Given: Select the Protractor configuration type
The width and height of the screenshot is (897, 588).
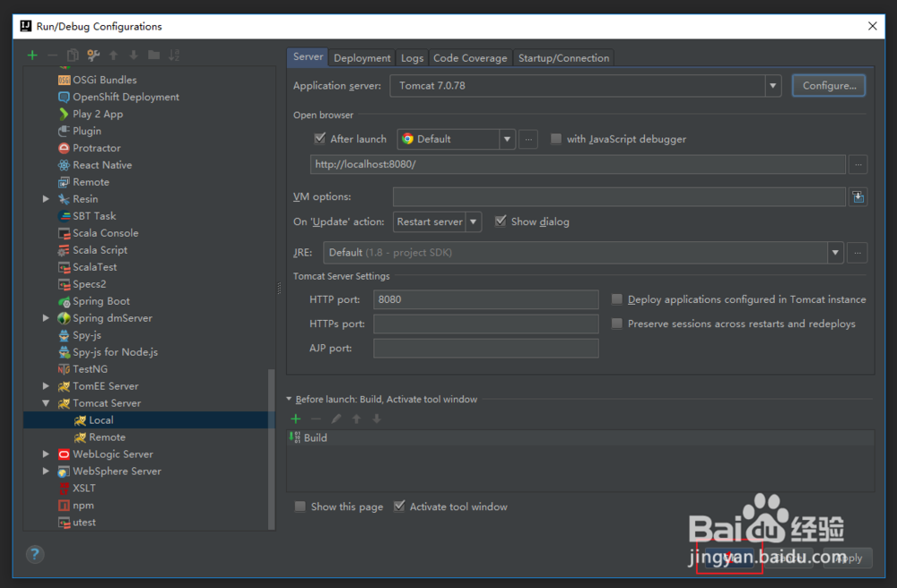Looking at the screenshot, I should pos(89,148).
